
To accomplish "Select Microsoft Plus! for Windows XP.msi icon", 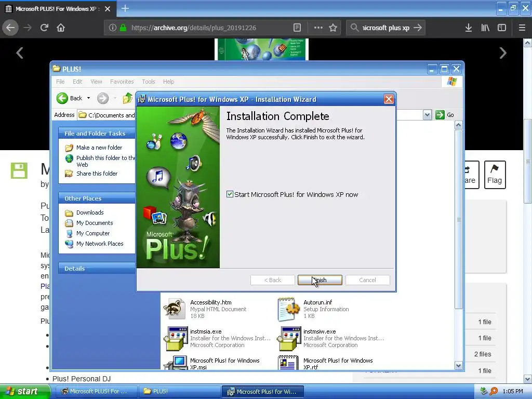I will tap(176, 362).
